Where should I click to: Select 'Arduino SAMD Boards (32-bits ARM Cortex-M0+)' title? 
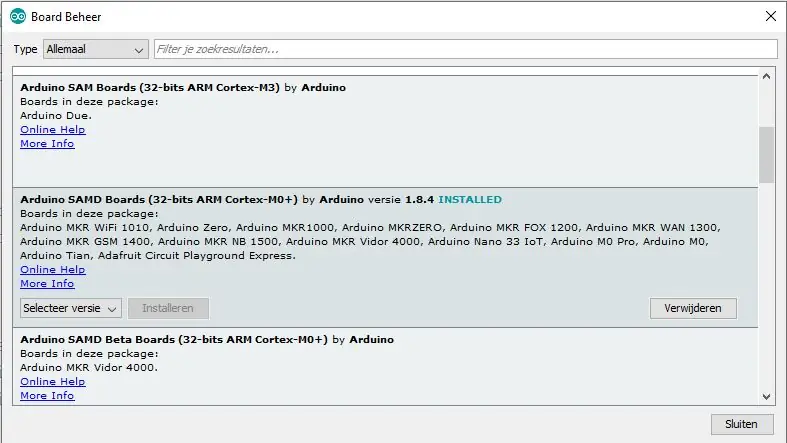(159, 199)
